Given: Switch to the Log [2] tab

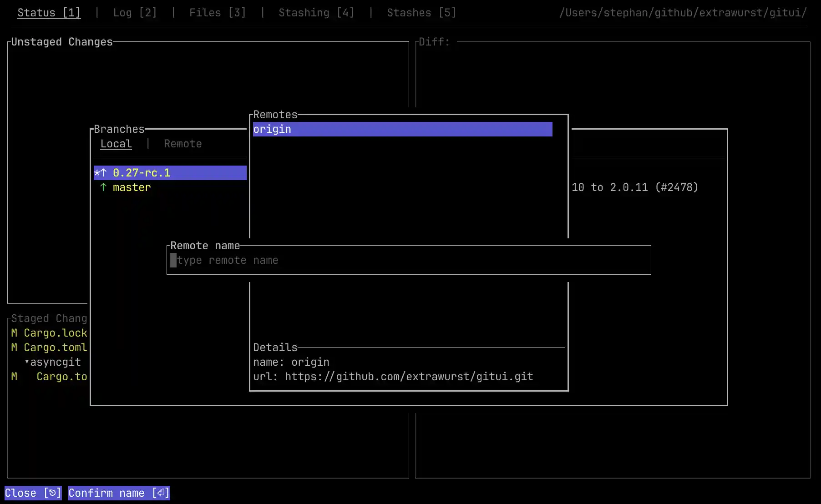Looking at the screenshot, I should click(x=135, y=13).
